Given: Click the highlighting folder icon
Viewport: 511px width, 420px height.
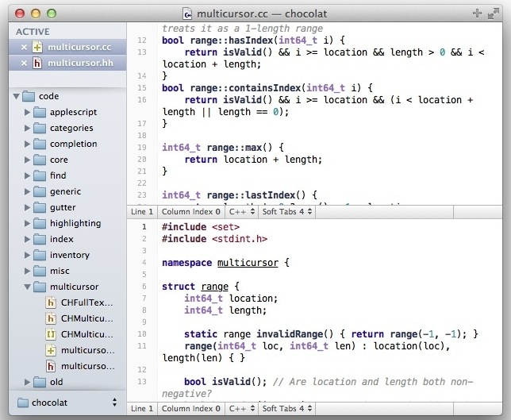Looking at the screenshot, I should click(40, 223).
